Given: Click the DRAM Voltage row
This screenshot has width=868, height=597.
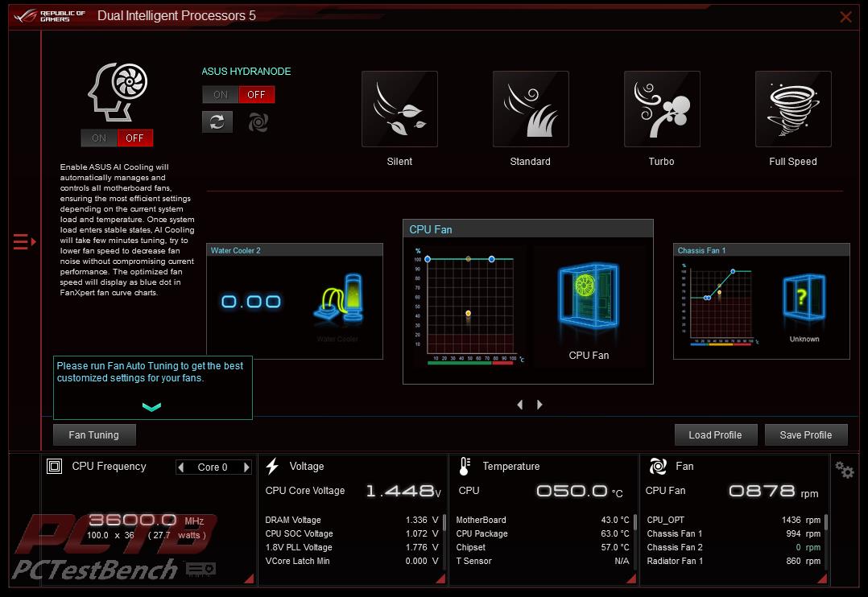Looking at the screenshot, I should point(352,520).
